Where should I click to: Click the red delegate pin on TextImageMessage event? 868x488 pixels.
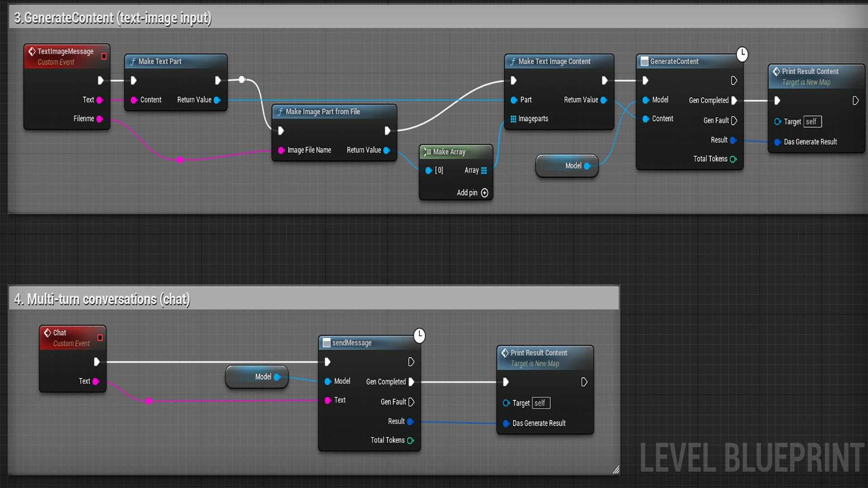[x=104, y=56]
